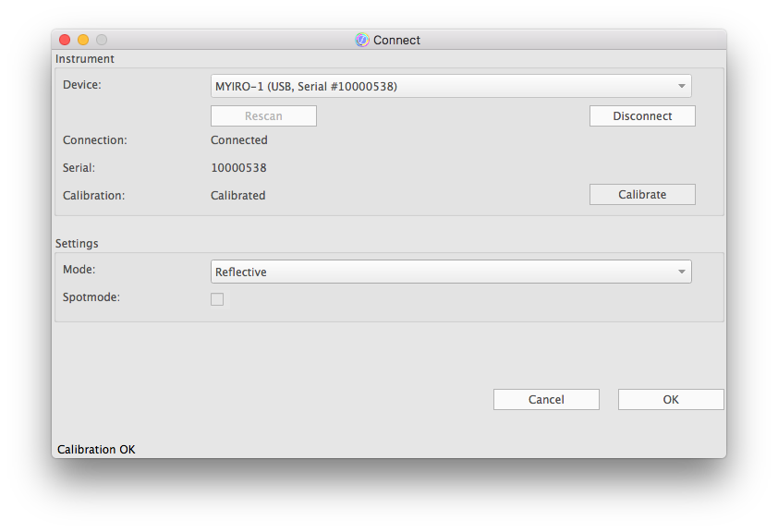Click the Calibration OK status message
The image size is (778, 532).
pyautogui.click(x=96, y=450)
